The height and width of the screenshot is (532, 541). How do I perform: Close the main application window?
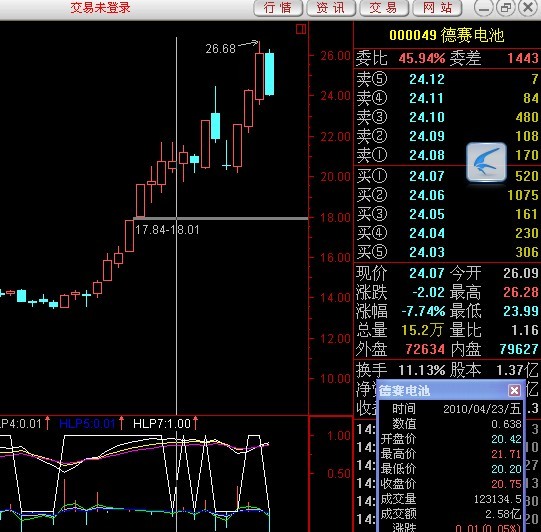coord(528,8)
